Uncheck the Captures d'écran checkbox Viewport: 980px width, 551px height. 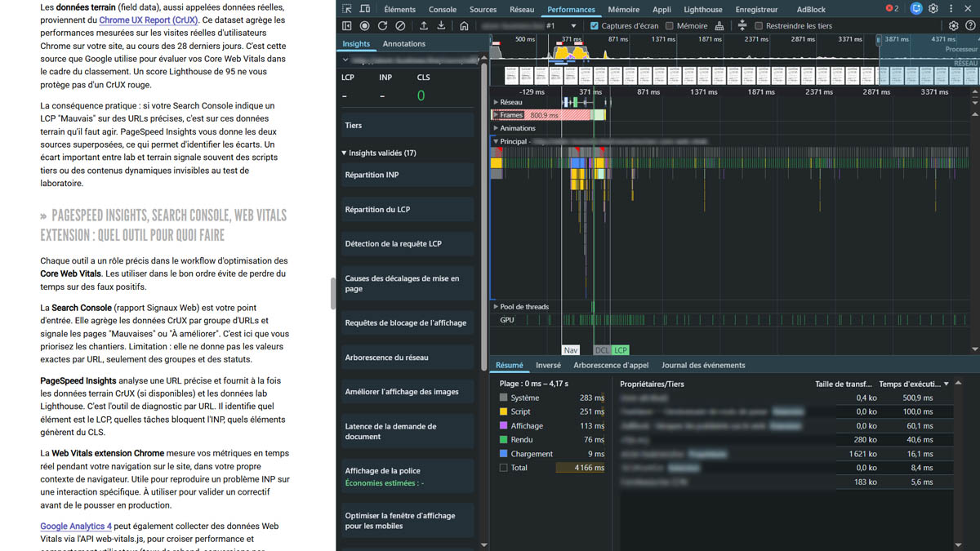click(x=595, y=26)
